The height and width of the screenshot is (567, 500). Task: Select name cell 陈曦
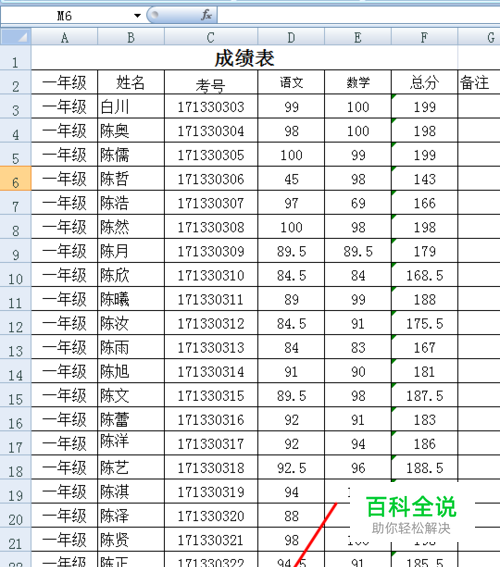[131, 299]
